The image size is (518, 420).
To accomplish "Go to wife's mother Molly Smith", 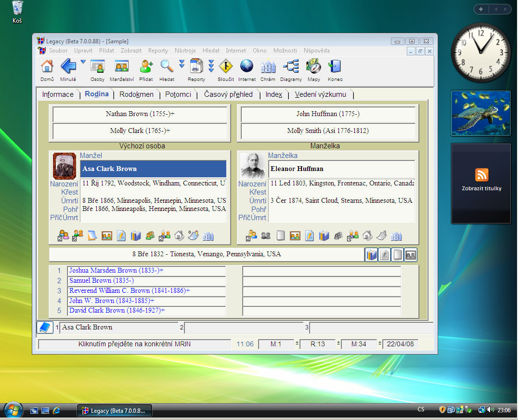I will (x=328, y=131).
